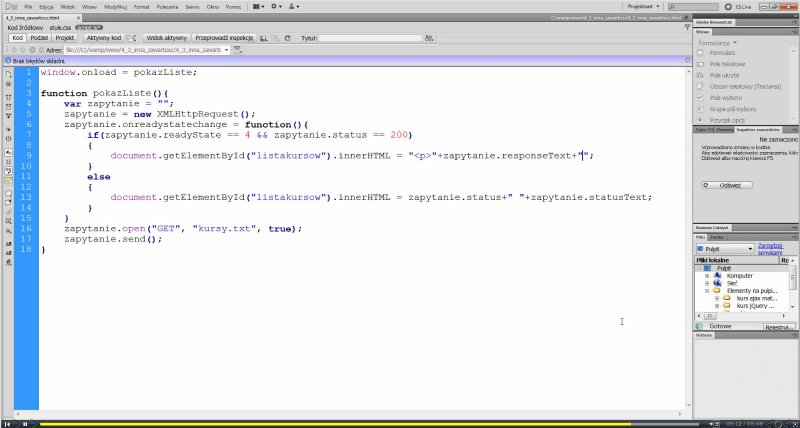800x428 pixels.
Task: Click the Tytuł input field
Action: [x=362, y=38]
